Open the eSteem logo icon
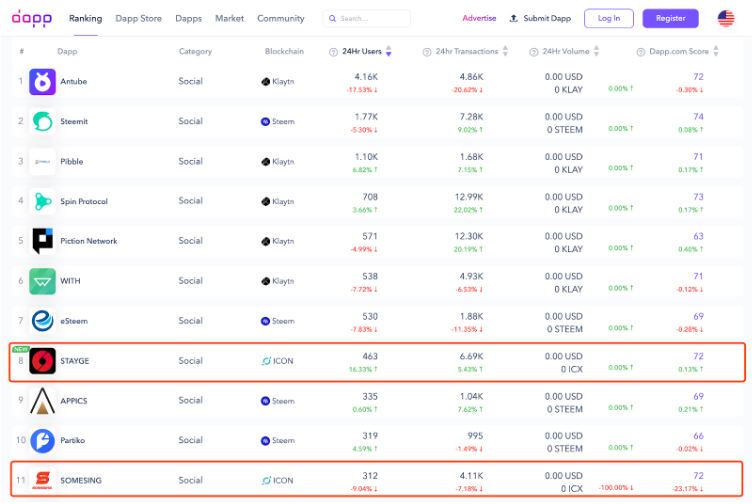The width and height of the screenshot is (752, 504). (x=42, y=321)
